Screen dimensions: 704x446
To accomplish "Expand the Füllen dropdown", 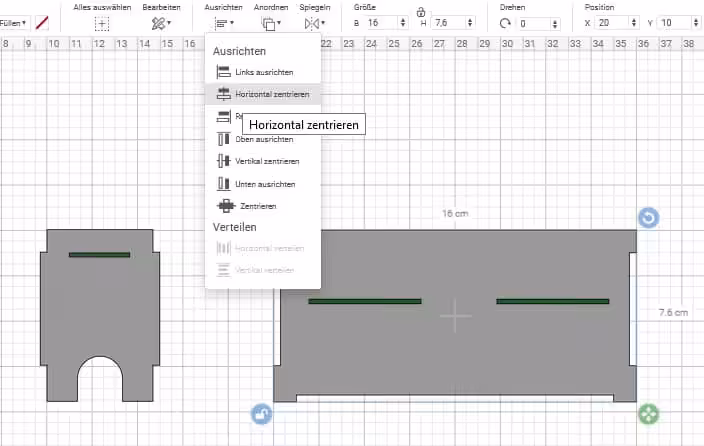I will pos(13,22).
